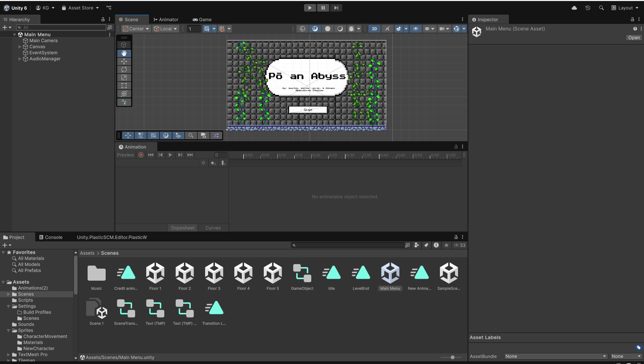The image size is (644, 364).
Task: Open the Unity cloud icon
Action: (x=574, y=8)
